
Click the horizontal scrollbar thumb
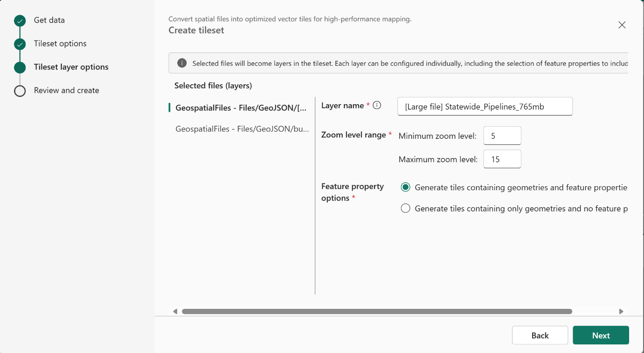point(377,311)
